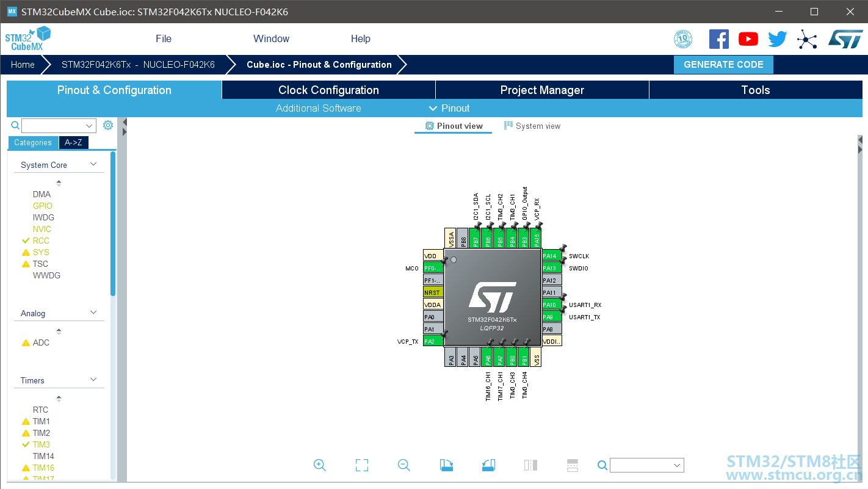Click the pin search magnifier icon

(602, 465)
